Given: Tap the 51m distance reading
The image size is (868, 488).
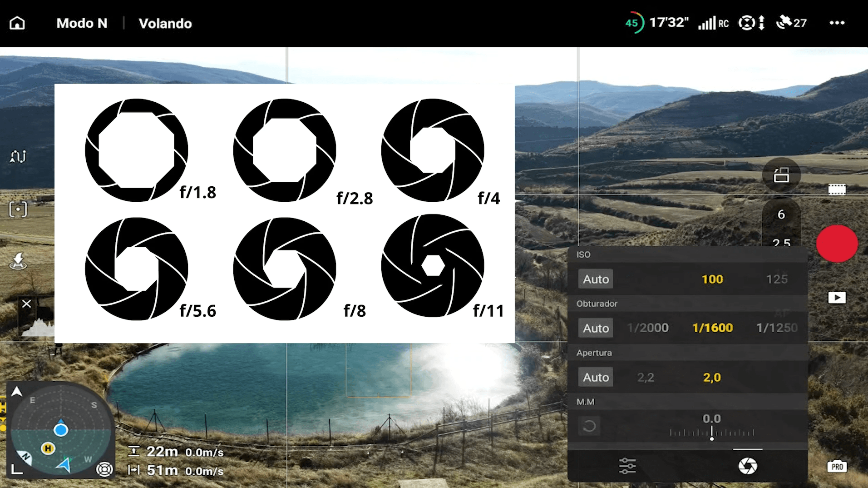Looking at the screenshot, I should pyautogui.click(x=162, y=470).
